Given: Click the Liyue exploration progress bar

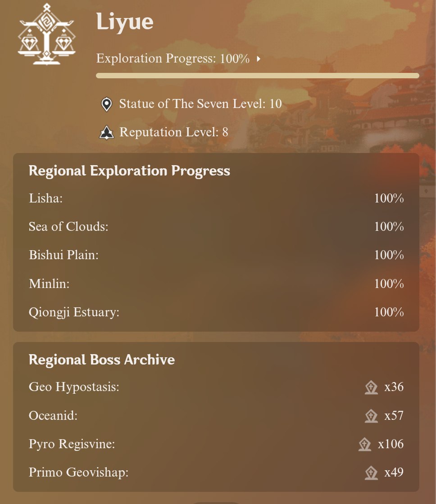Looking at the screenshot, I should pyautogui.click(x=257, y=76).
